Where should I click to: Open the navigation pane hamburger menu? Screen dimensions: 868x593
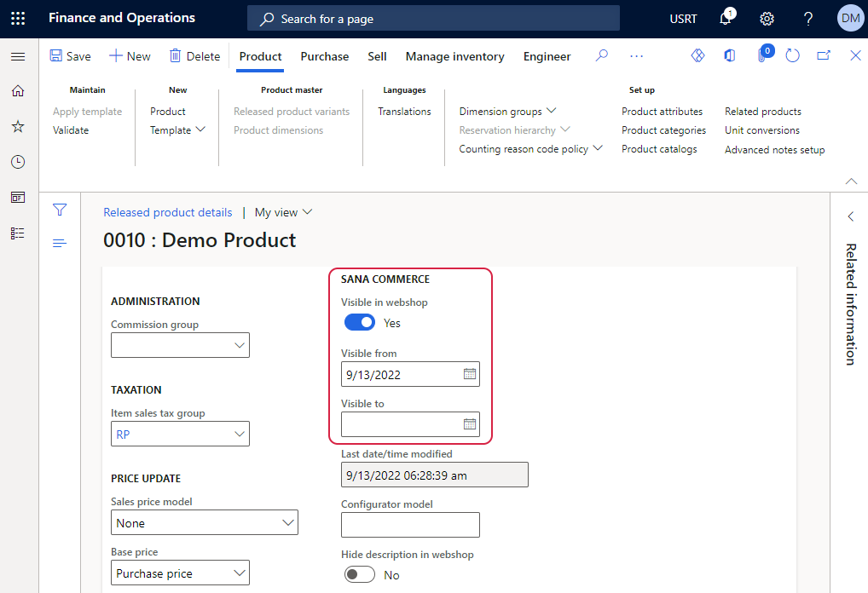coord(18,57)
